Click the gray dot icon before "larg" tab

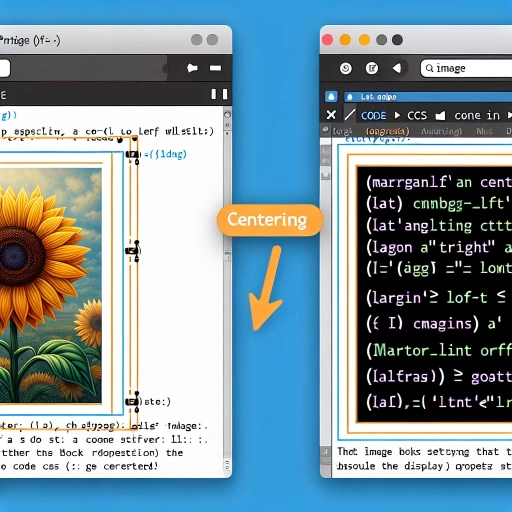coord(326,130)
